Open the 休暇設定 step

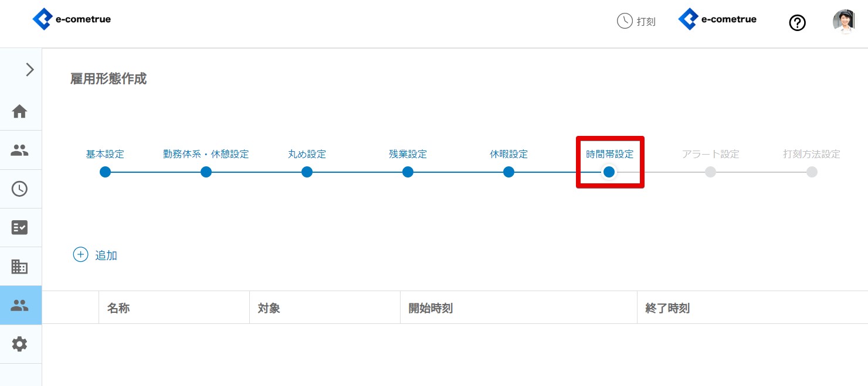tap(508, 172)
